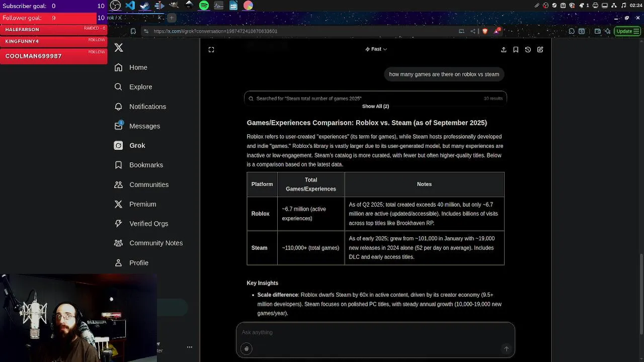The image size is (644, 362).
Task: Click the Home house icon
Action: point(118,67)
